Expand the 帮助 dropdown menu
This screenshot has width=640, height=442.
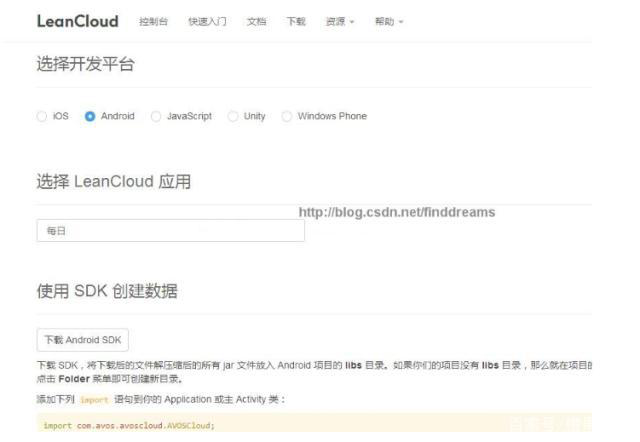pyautogui.click(x=389, y=21)
